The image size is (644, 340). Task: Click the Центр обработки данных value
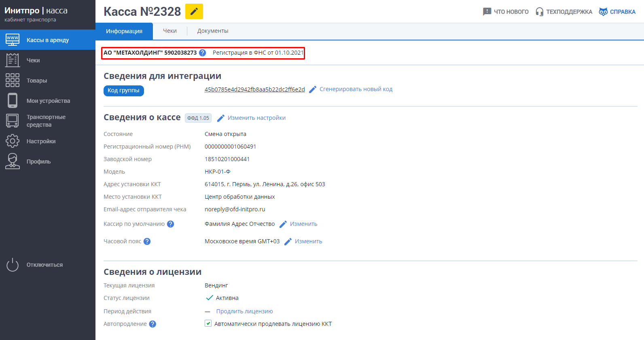click(240, 197)
